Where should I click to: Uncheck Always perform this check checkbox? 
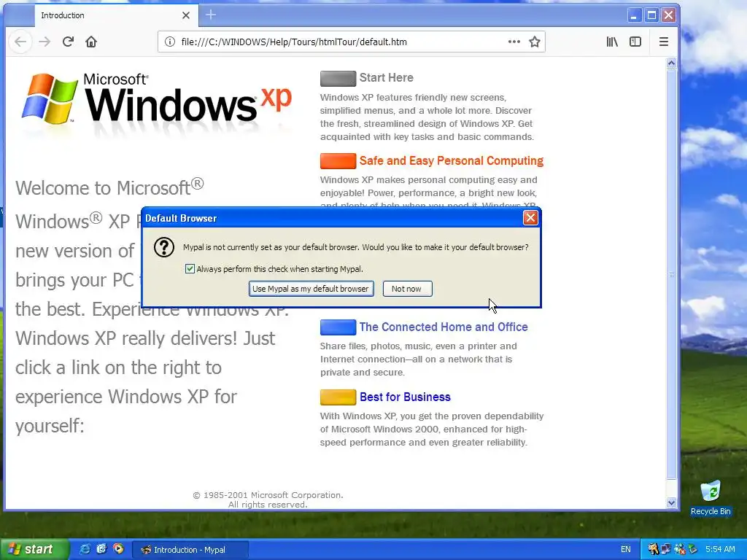[190, 268]
